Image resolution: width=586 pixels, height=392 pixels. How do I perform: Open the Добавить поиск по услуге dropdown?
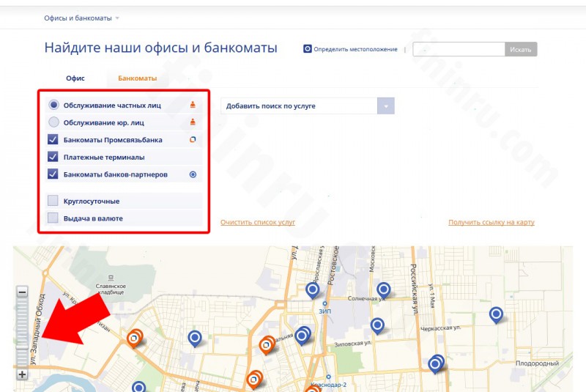308,106
